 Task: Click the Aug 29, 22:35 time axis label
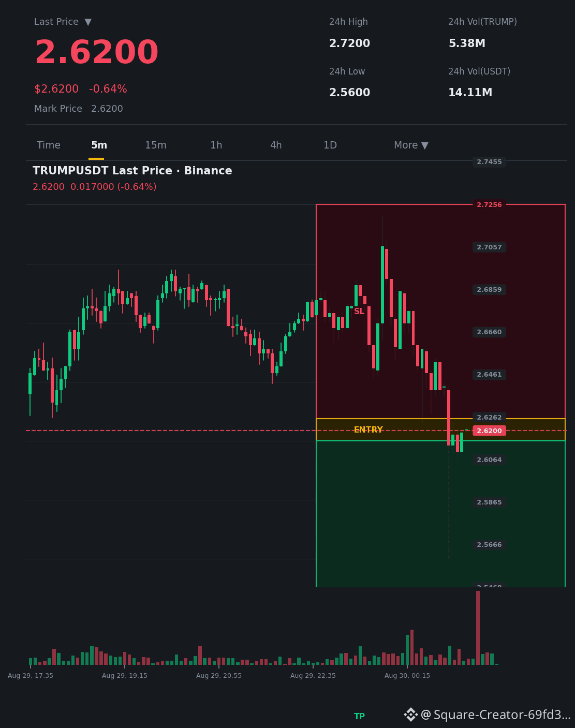point(313,676)
